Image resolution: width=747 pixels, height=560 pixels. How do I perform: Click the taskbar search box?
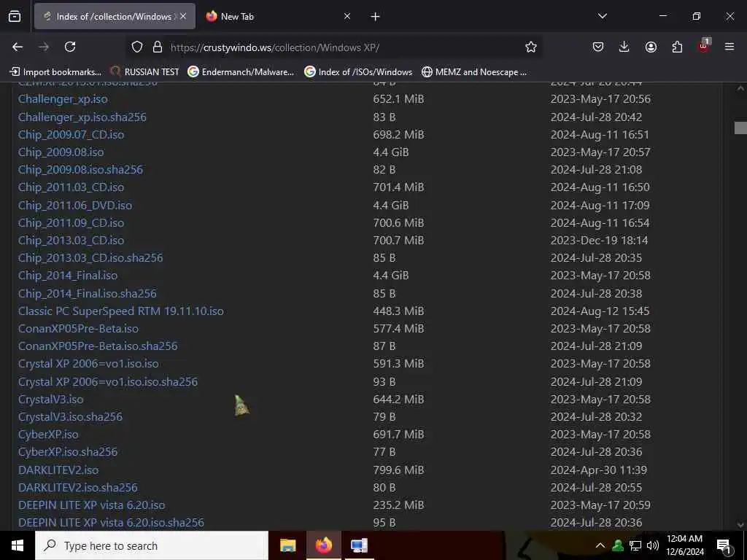152,545
